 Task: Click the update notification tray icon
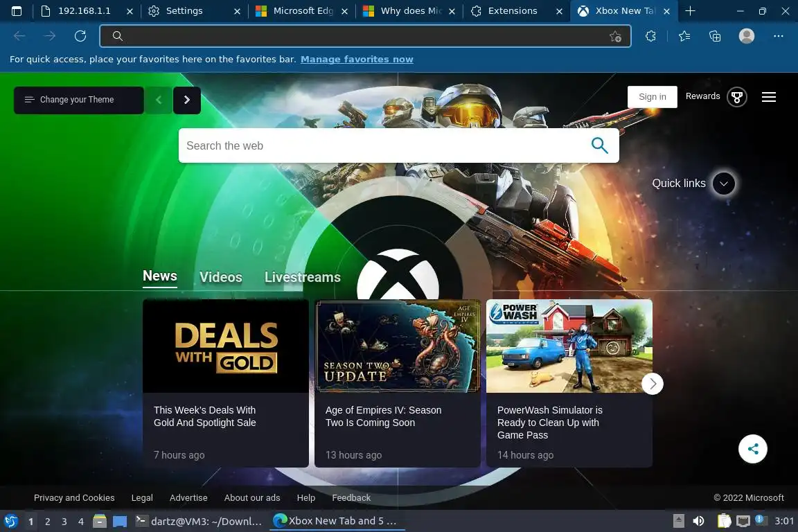click(x=761, y=520)
